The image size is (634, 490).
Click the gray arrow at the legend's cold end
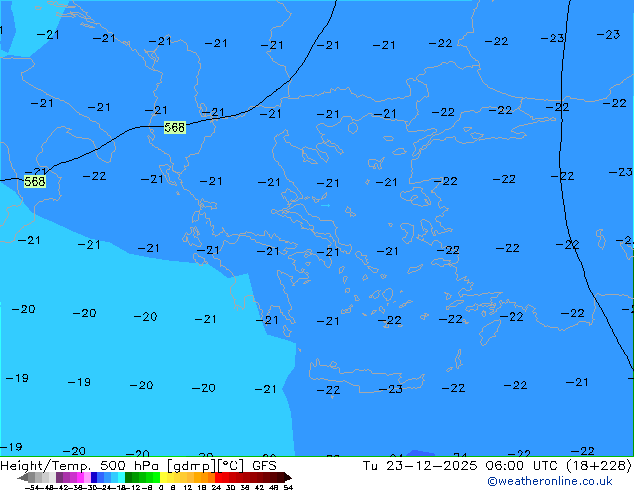23,477
